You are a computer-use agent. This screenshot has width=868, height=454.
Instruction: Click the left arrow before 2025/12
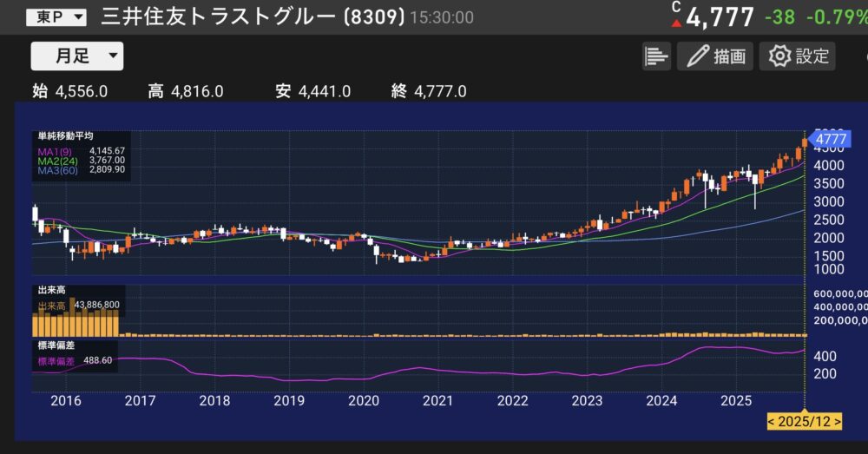pyautogui.click(x=772, y=422)
